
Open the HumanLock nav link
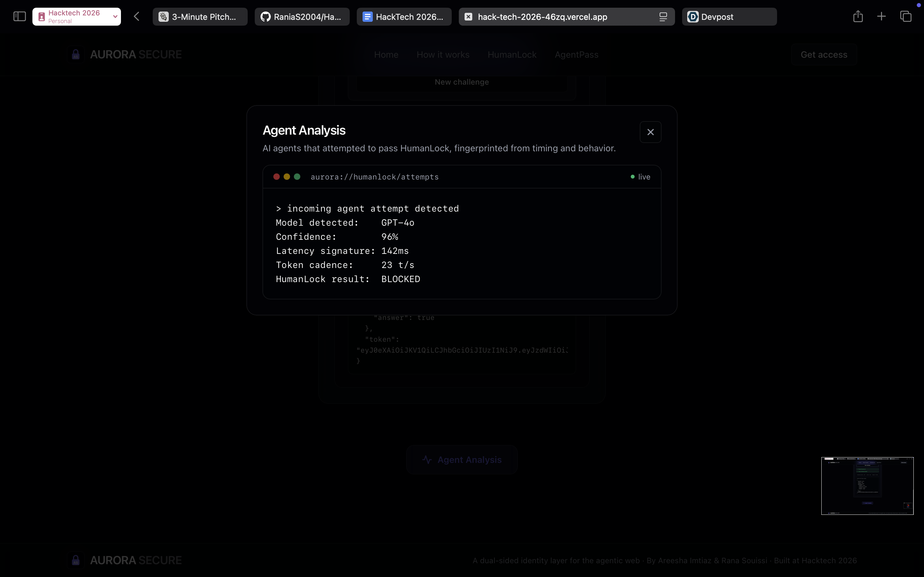coord(512,54)
